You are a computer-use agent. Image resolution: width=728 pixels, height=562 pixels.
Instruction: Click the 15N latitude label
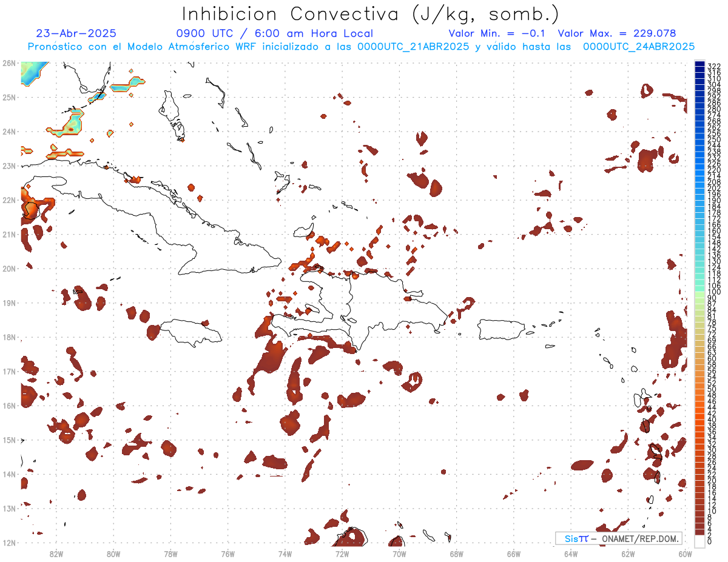coord(8,440)
